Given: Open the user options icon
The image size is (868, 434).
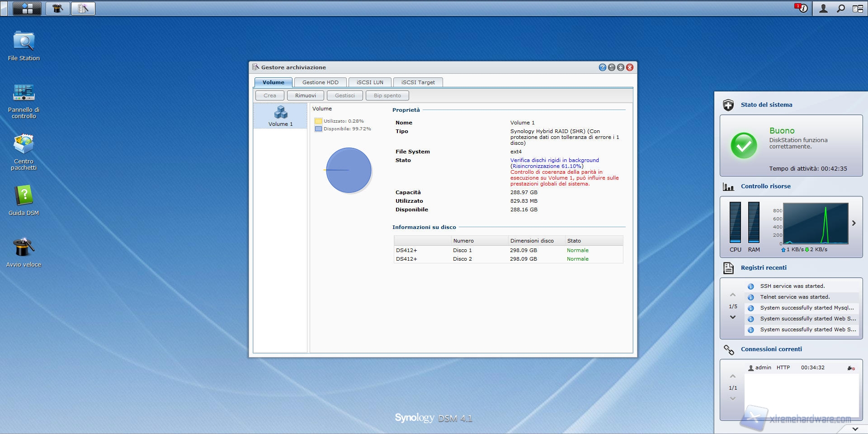Looking at the screenshot, I should pyautogui.click(x=823, y=8).
